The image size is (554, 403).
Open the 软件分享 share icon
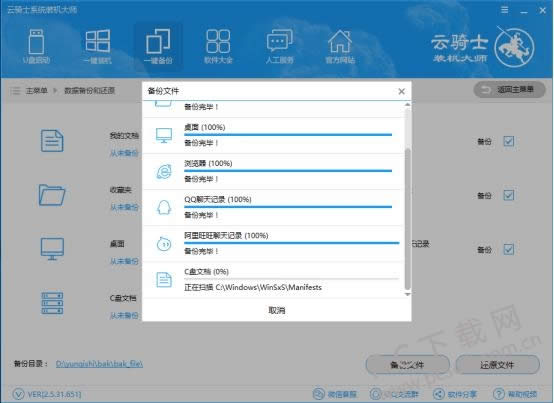(x=438, y=394)
